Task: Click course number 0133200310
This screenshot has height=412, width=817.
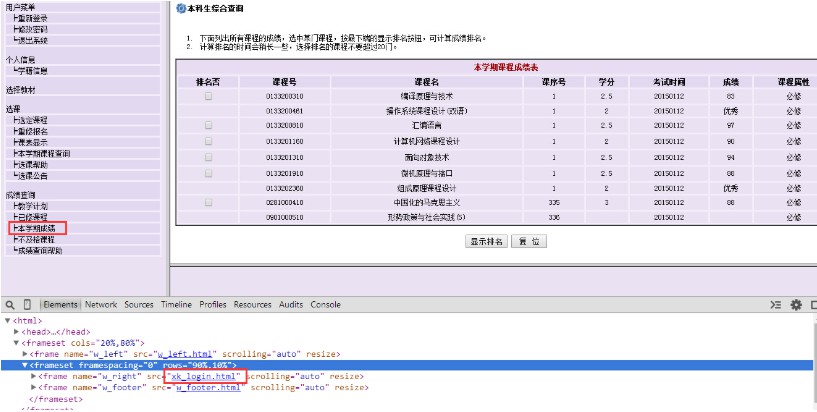Action: pos(284,96)
